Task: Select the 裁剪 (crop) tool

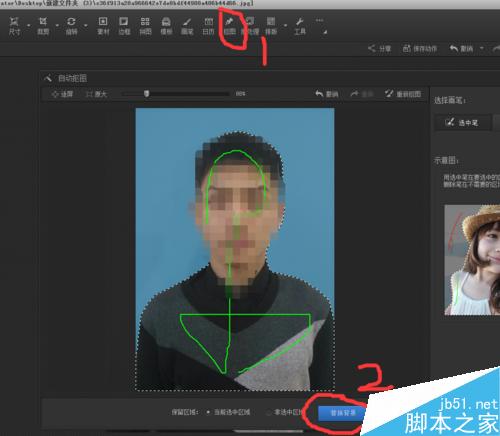Action: 43,26
